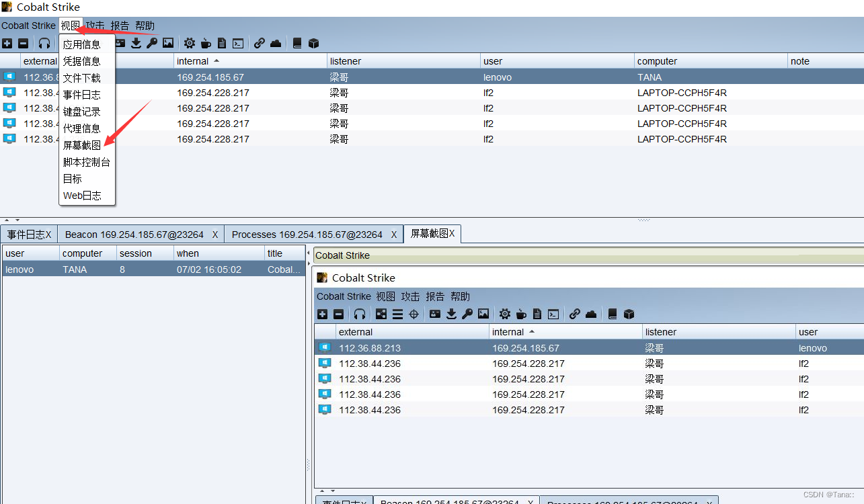864x504 pixels.
Task: Open the Cobalt Strike menu in the menu bar
Action: click(28, 26)
